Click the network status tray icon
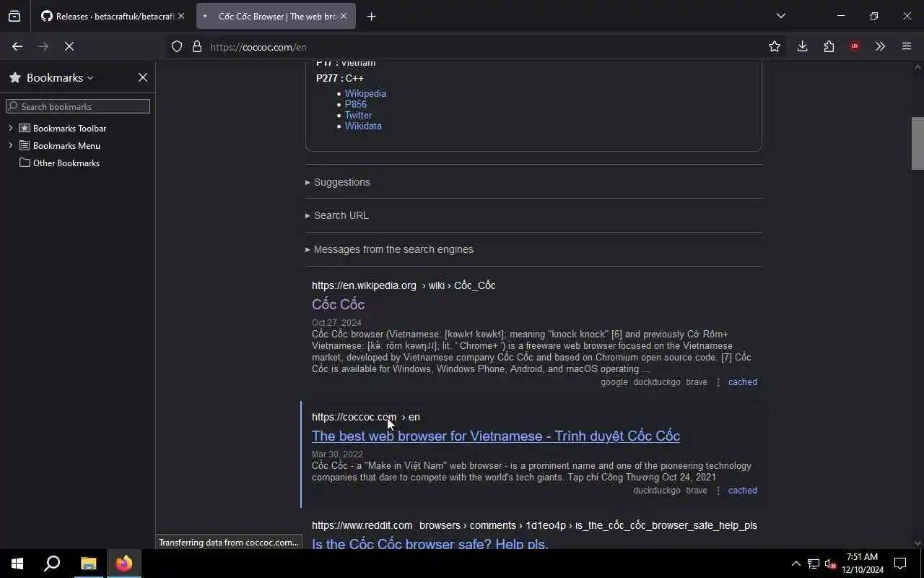Viewport: 924px width, 578px height. (813, 564)
